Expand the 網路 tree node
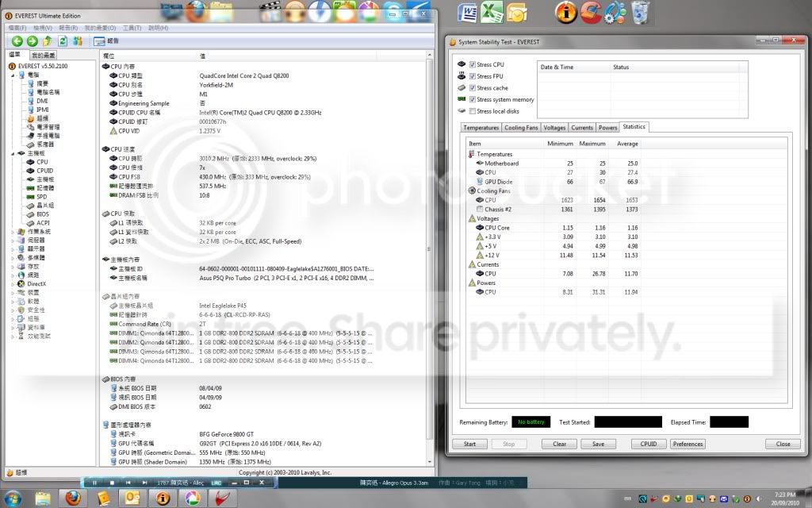This screenshot has width=812, height=508. click(13, 275)
